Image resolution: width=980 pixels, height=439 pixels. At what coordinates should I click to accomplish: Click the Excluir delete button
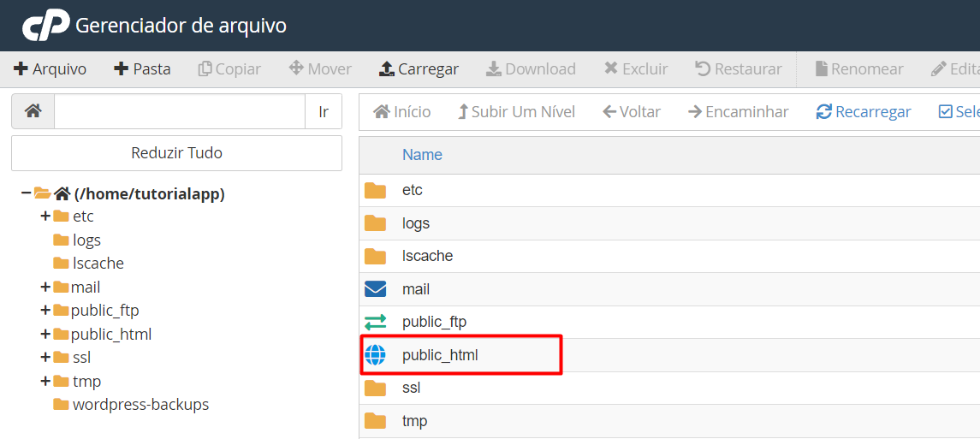(636, 68)
